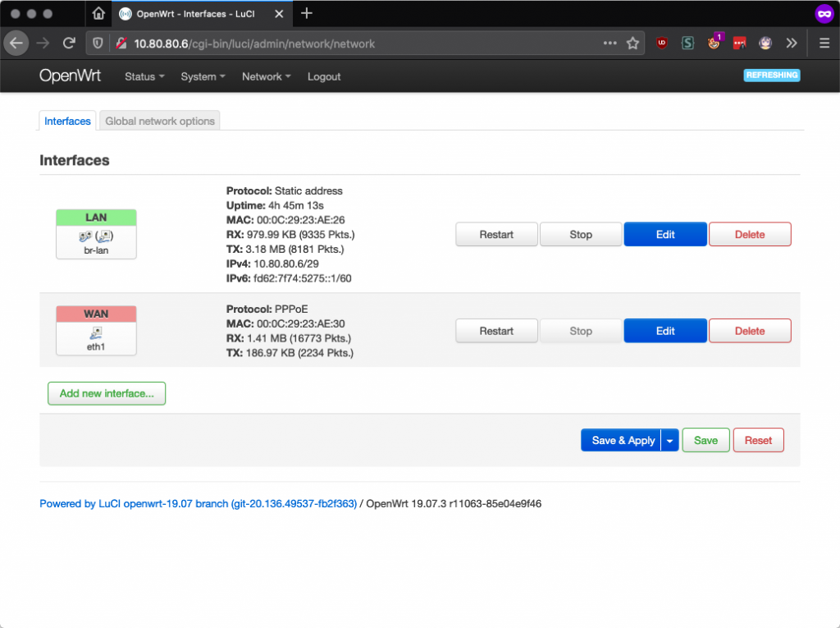840x628 pixels.
Task: Go back with the browser back arrow
Action: [x=16, y=44]
